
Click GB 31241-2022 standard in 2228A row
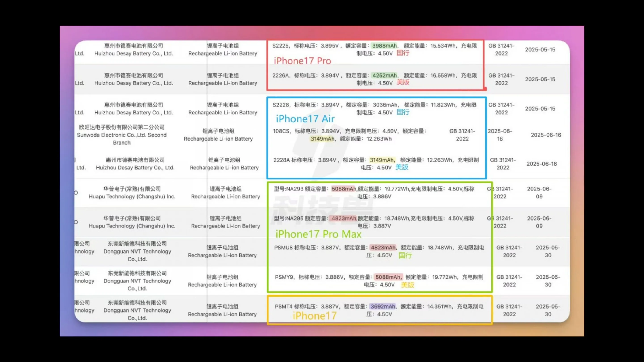click(x=503, y=164)
